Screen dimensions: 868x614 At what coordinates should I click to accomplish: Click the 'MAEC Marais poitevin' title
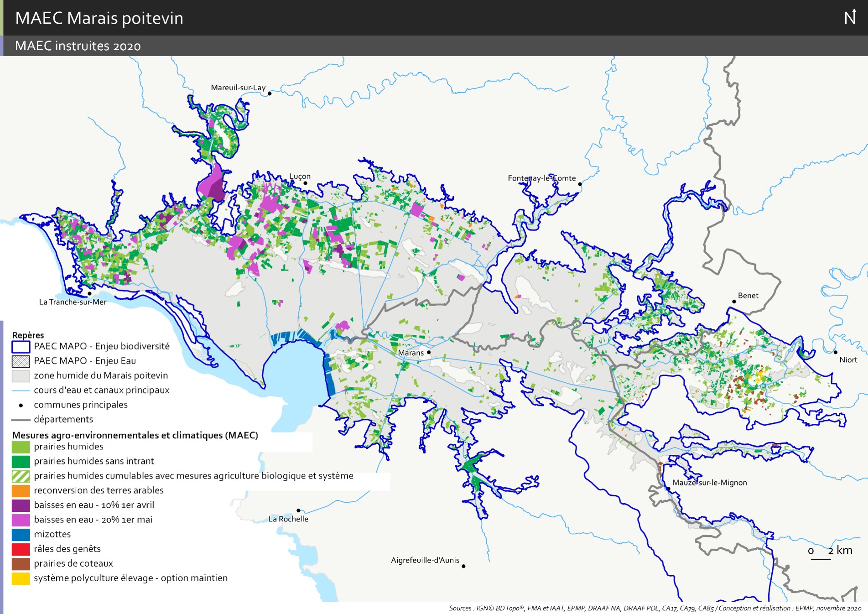coord(99,18)
